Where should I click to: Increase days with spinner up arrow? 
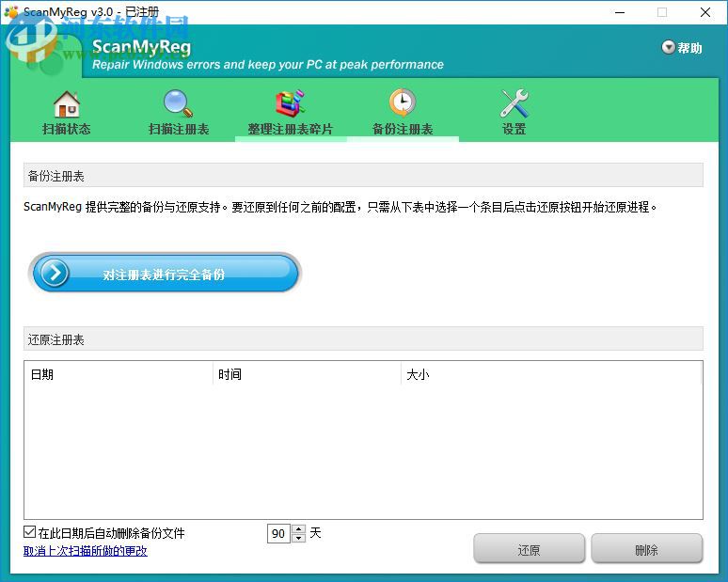[x=298, y=529]
